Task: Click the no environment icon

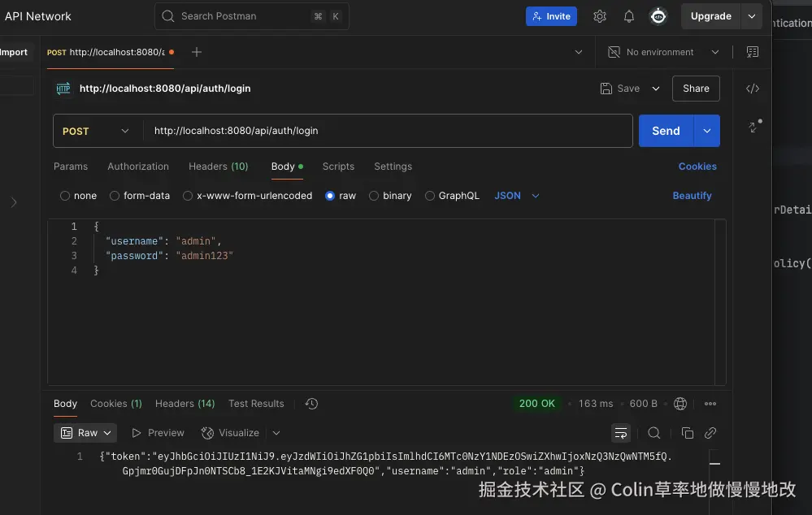Action: (x=614, y=52)
